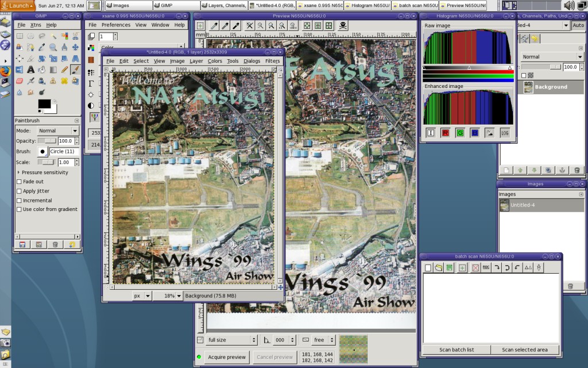Open the Color scan mode dropdown in xsane
This screenshot has width=588, height=368.
[142, 47]
